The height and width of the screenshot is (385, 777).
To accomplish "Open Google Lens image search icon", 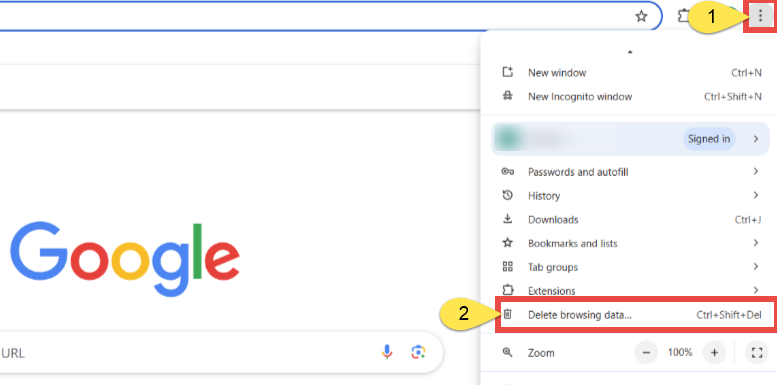I will (418, 352).
